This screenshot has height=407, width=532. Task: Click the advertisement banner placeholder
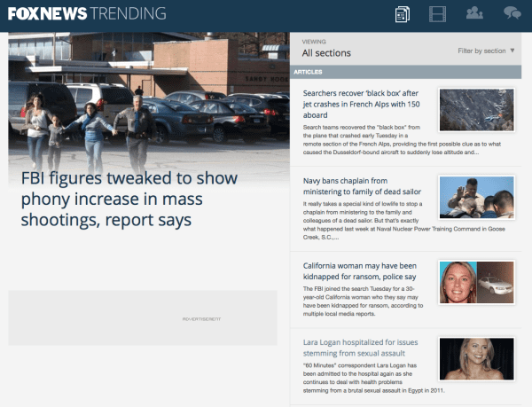pos(143,317)
